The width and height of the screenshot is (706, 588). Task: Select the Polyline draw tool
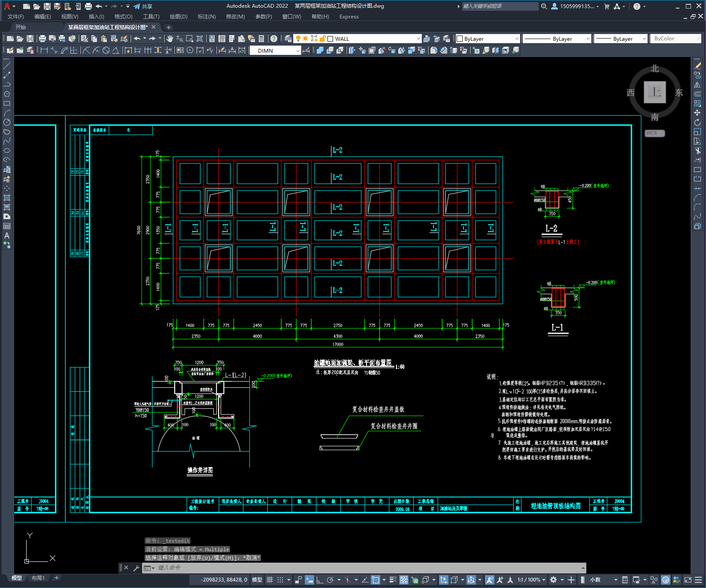point(7,84)
